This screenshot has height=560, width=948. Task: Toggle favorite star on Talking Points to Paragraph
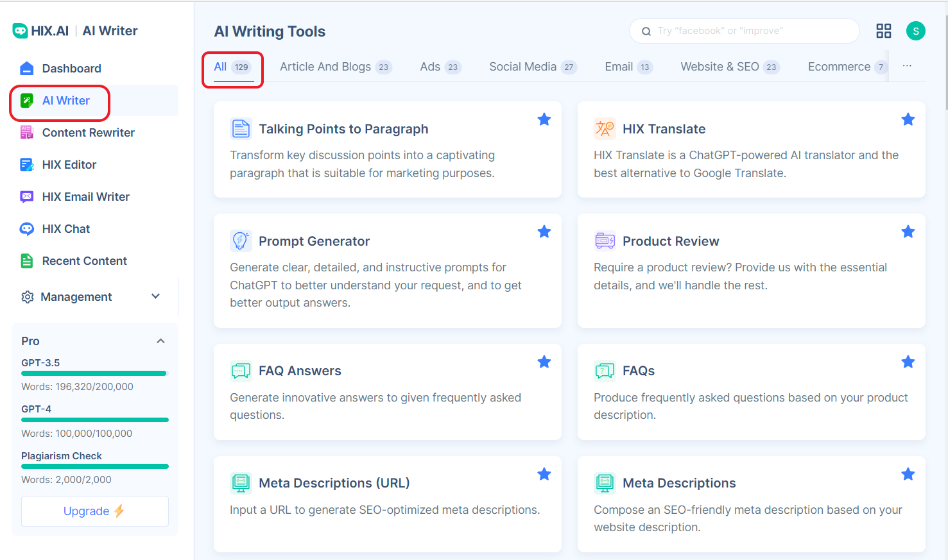(544, 119)
